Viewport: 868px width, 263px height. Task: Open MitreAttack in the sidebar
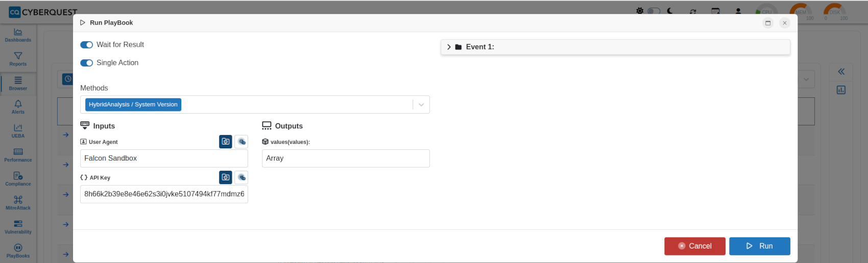(x=18, y=203)
